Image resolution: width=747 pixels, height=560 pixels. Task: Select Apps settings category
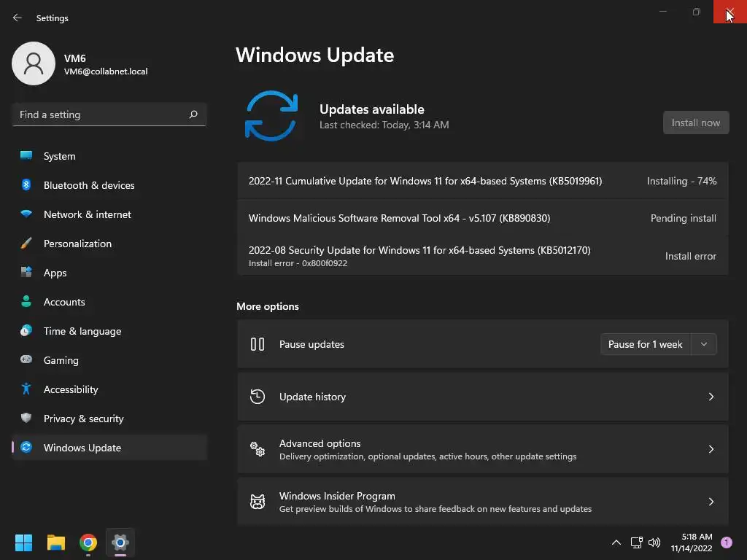coord(109,273)
